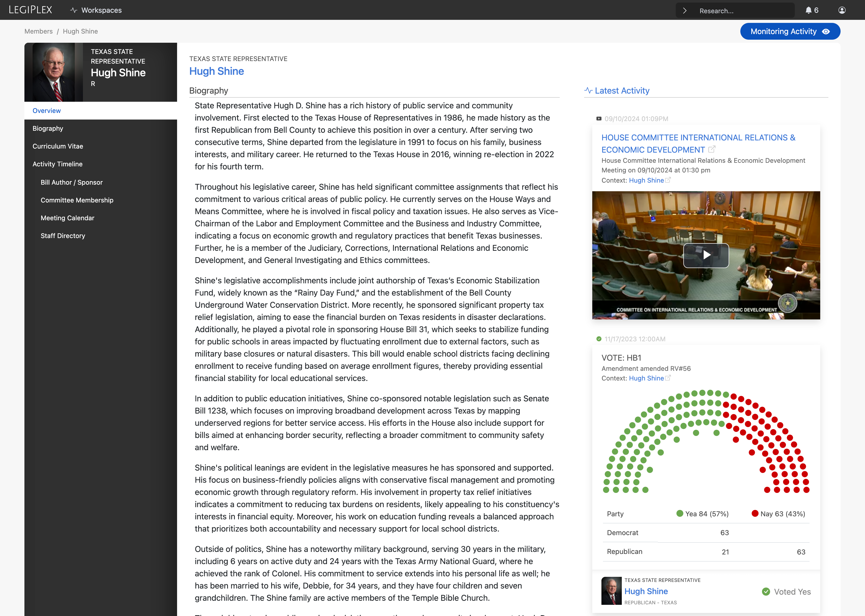
Task: Toggle the Monitoring Activity eye icon
Action: click(x=826, y=32)
